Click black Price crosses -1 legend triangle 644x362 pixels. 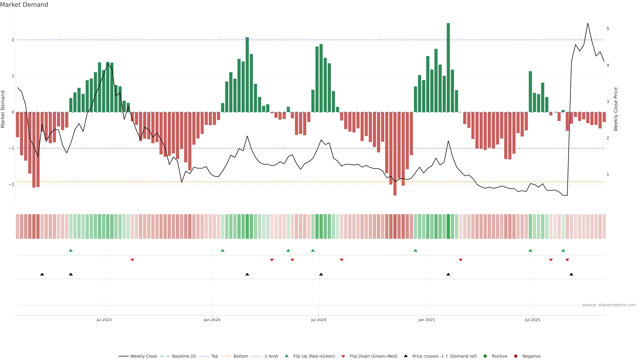pos(406,356)
